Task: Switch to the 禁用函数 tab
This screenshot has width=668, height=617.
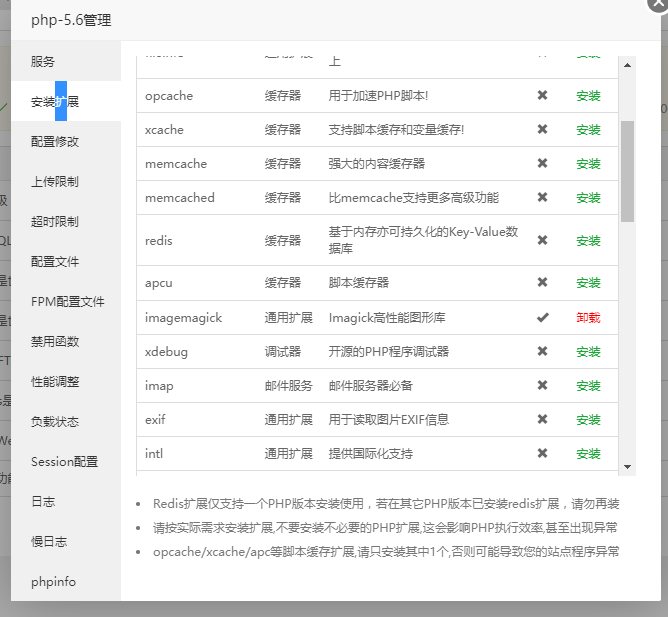Action: [x=55, y=341]
